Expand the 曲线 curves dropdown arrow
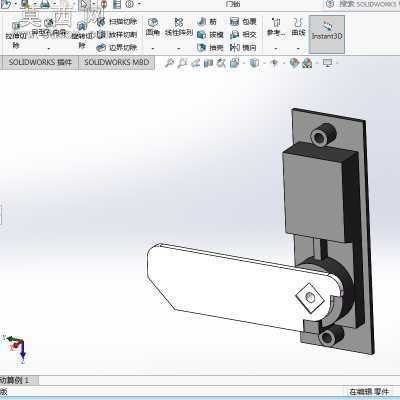Screen dimensions: 400x400 pos(298,49)
